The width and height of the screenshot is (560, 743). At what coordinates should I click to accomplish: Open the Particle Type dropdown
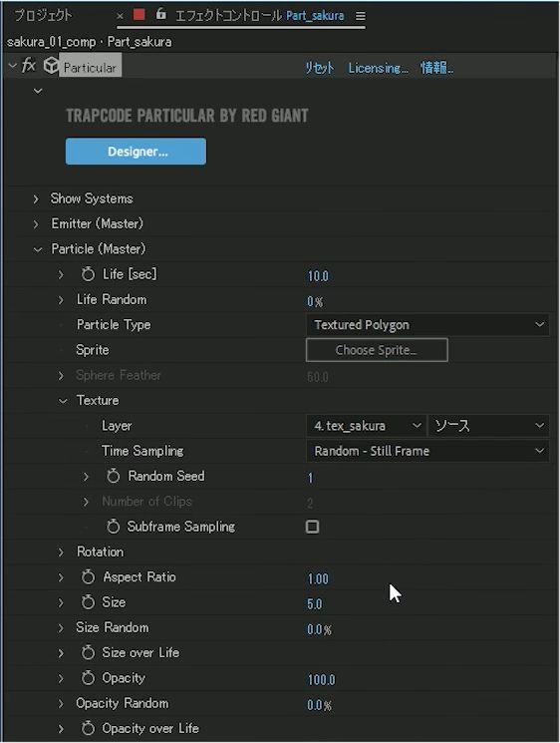click(427, 325)
